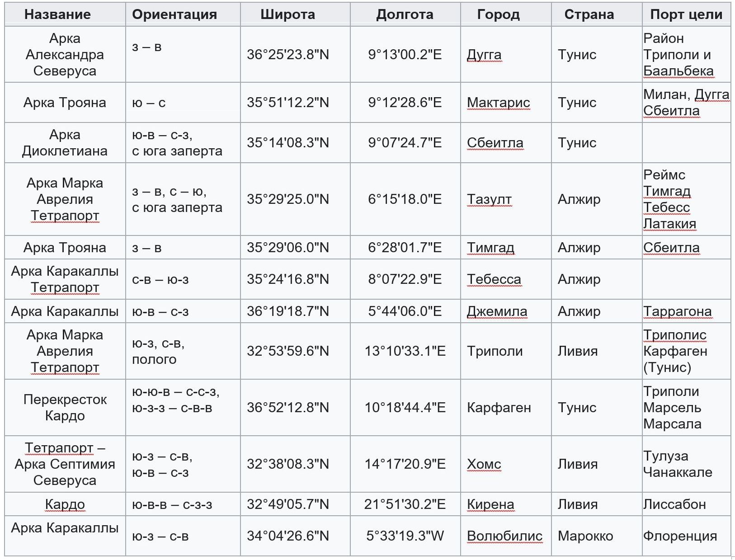
Task: Click the Название column header
Action: (57, 14)
